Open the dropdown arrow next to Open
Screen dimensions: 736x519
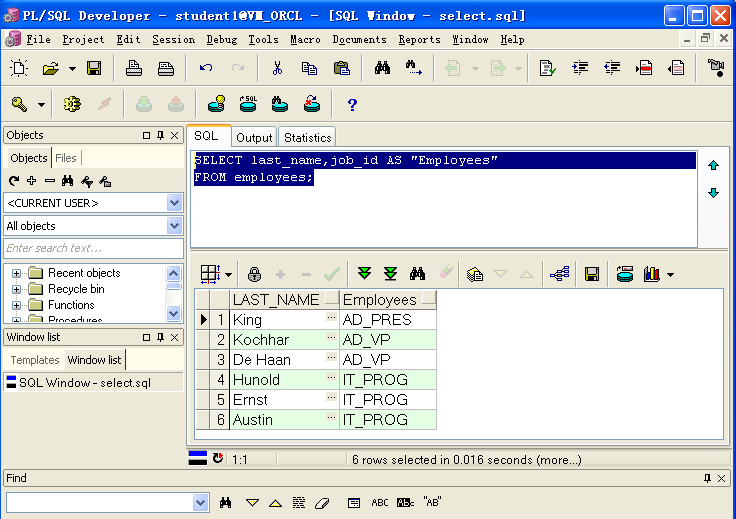(x=72, y=69)
